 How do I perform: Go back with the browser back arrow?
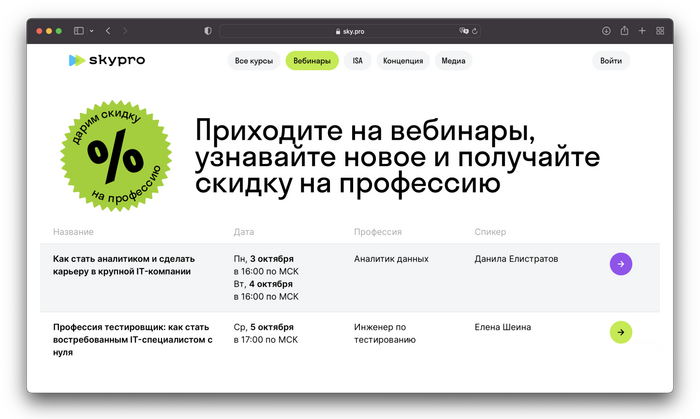click(x=108, y=31)
